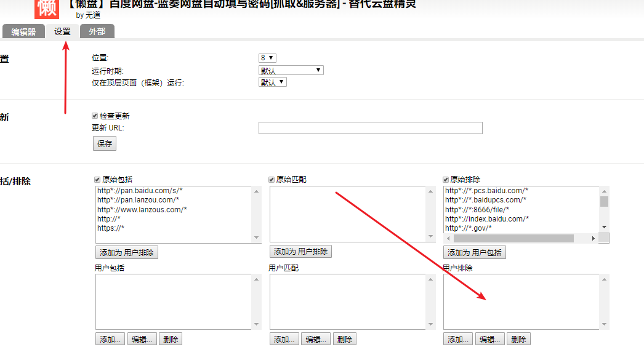Select the https://* entry in 原始包括
644x355 pixels.
point(110,228)
